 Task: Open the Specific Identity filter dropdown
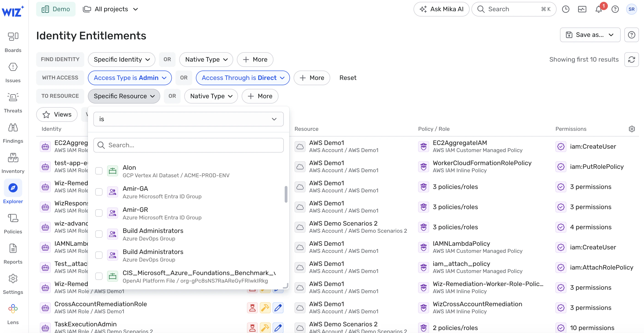point(122,60)
